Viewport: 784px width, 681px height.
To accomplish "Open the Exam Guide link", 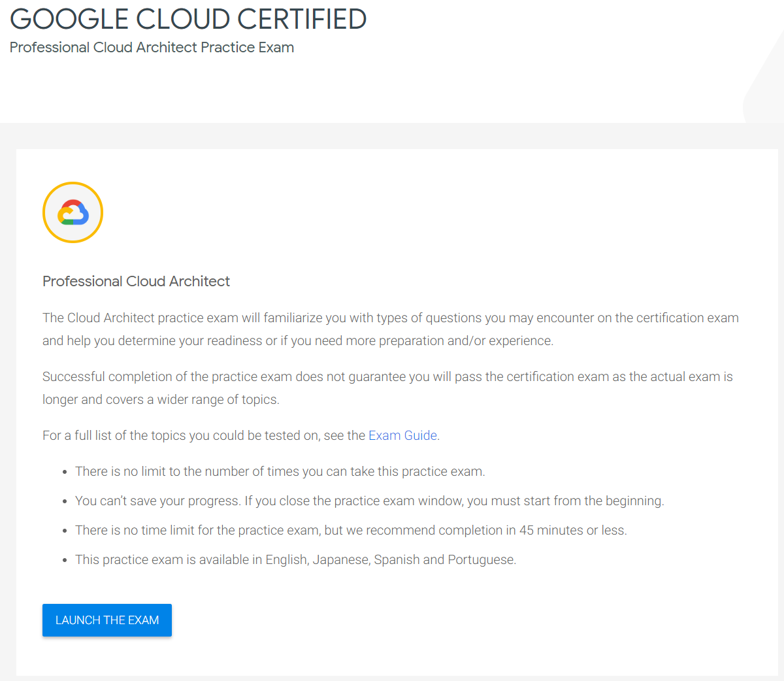I will pos(402,435).
